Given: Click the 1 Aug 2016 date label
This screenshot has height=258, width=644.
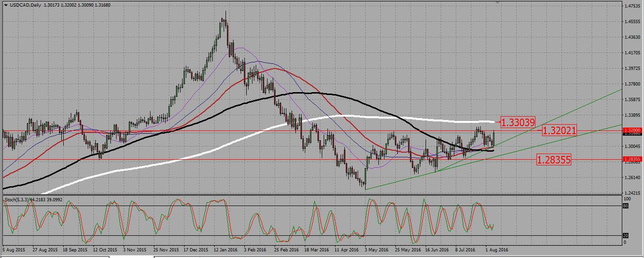Looking at the screenshot, I should point(497,249).
